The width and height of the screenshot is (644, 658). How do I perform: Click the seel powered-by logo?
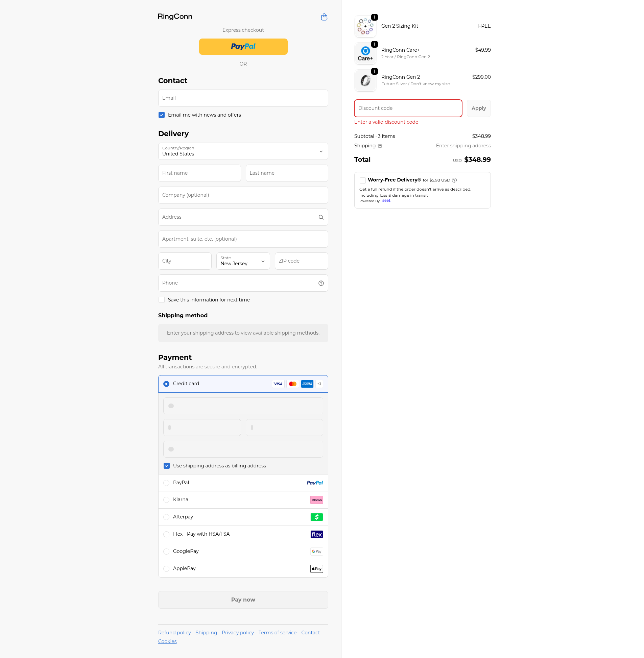386,200
